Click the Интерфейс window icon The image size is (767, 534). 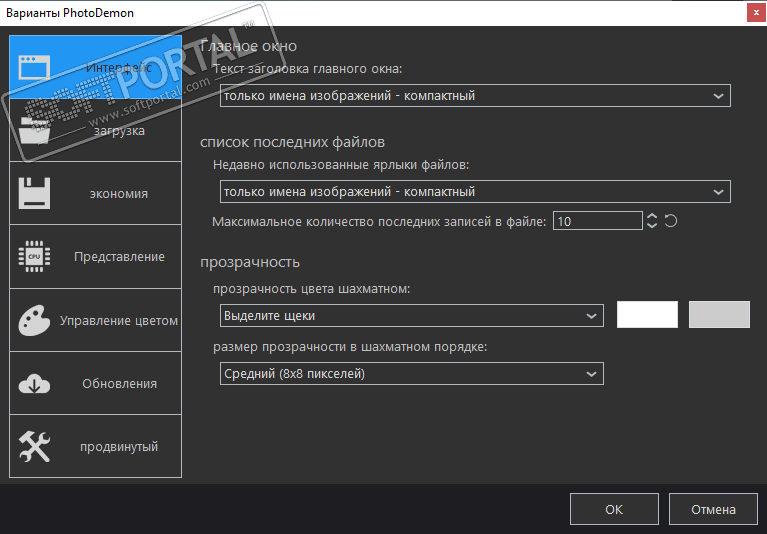pyautogui.click(x=34, y=67)
